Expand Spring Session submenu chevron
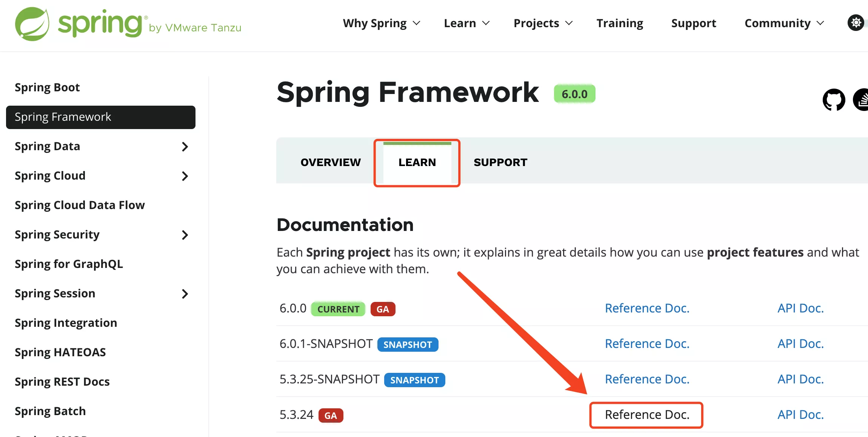This screenshot has height=437, width=868. 185,294
